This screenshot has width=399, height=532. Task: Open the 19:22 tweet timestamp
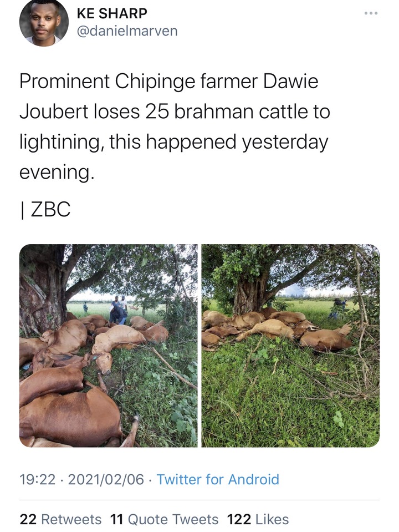[37, 479]
